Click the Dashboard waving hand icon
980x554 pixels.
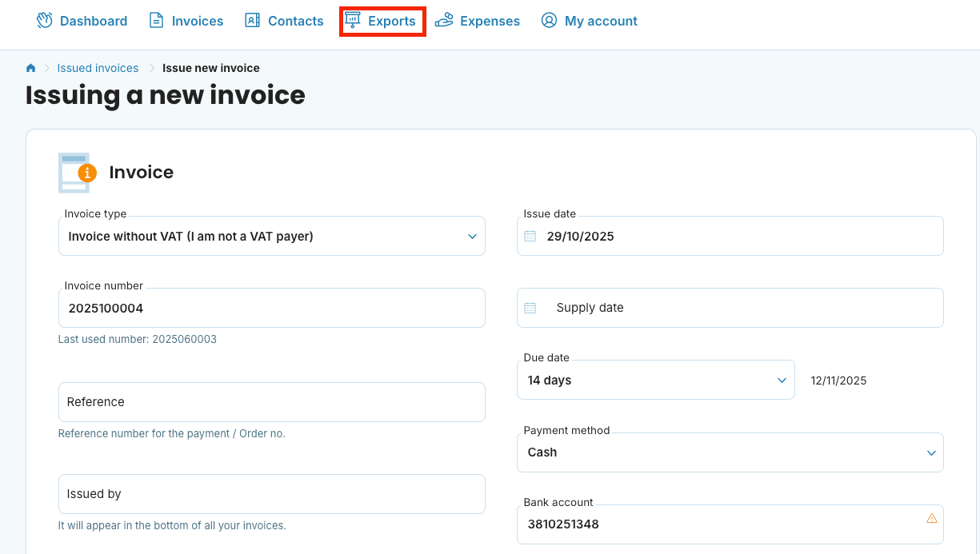pyautogui.click(x=44, y=21)
